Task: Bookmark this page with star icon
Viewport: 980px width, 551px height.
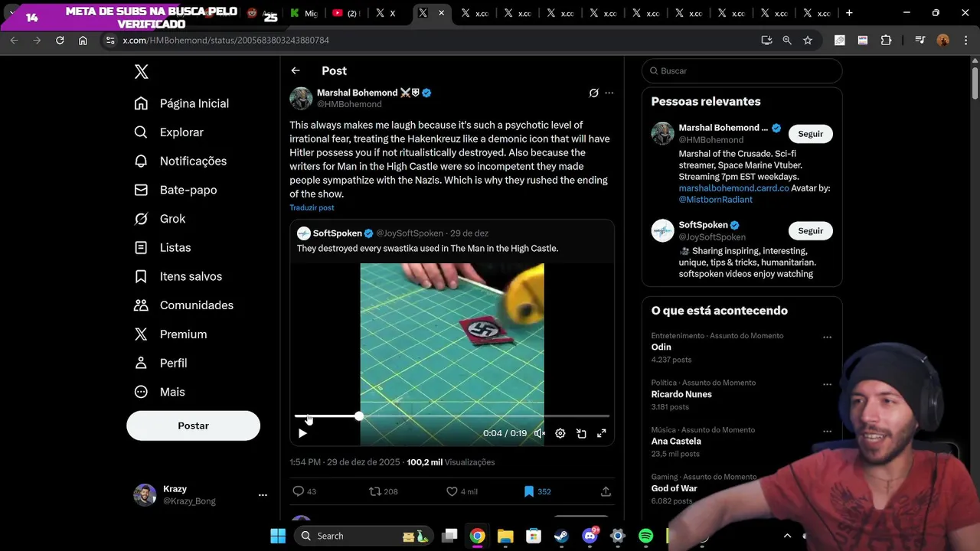Action: click(808, 41)
